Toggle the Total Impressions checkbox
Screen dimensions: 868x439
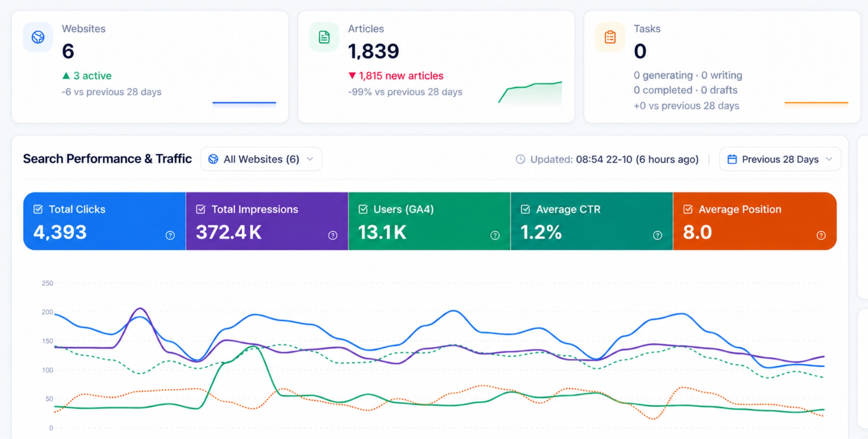(x=200, y=209)
